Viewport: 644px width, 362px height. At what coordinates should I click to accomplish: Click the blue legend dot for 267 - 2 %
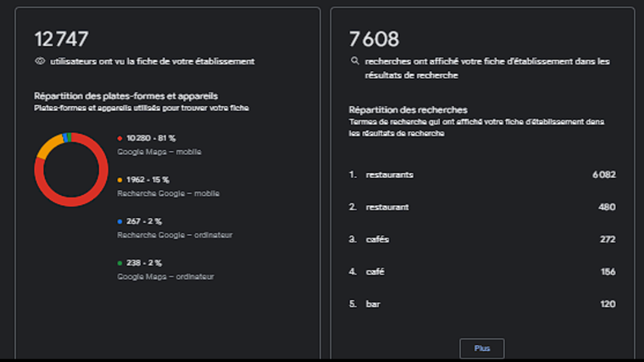click(120, 221)
